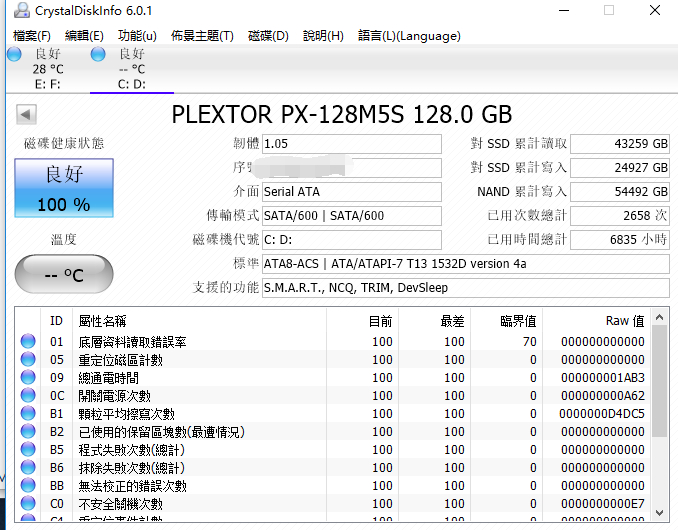
Task: Select the 已使用的保留區塊數(最遭情況) row text
Action: [x=162, y=432]
